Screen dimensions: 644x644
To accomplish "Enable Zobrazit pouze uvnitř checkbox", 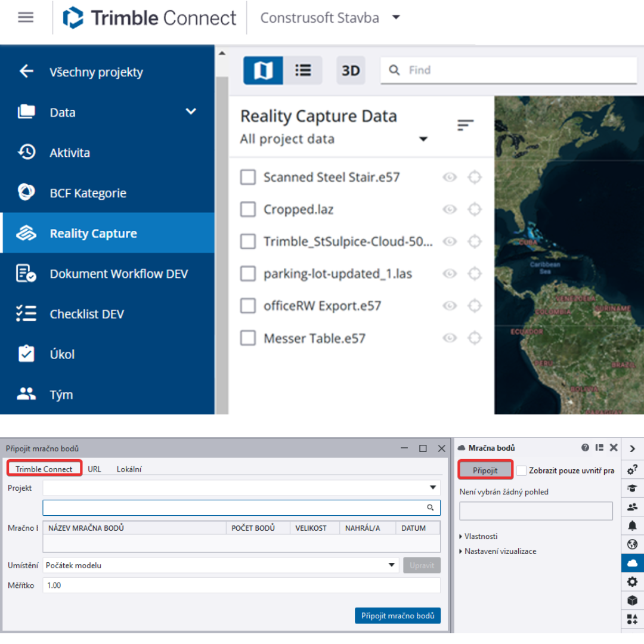I will pos(521,470).
